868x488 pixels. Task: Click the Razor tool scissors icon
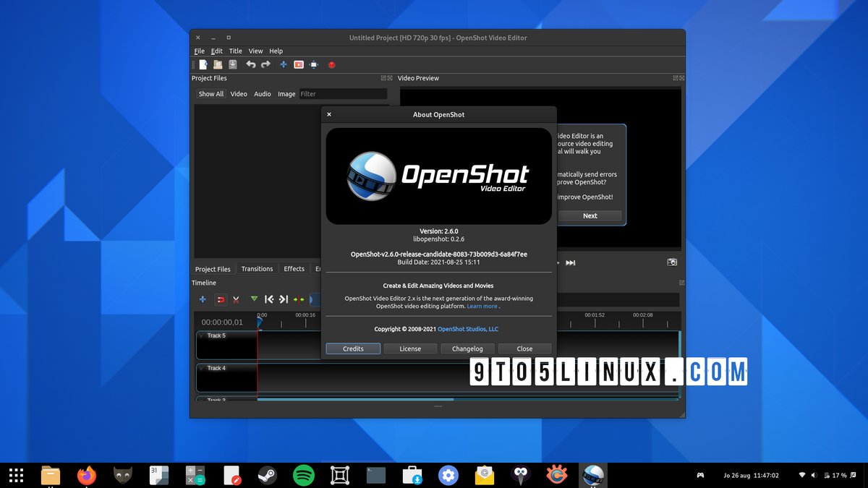[x=236, y=299]
